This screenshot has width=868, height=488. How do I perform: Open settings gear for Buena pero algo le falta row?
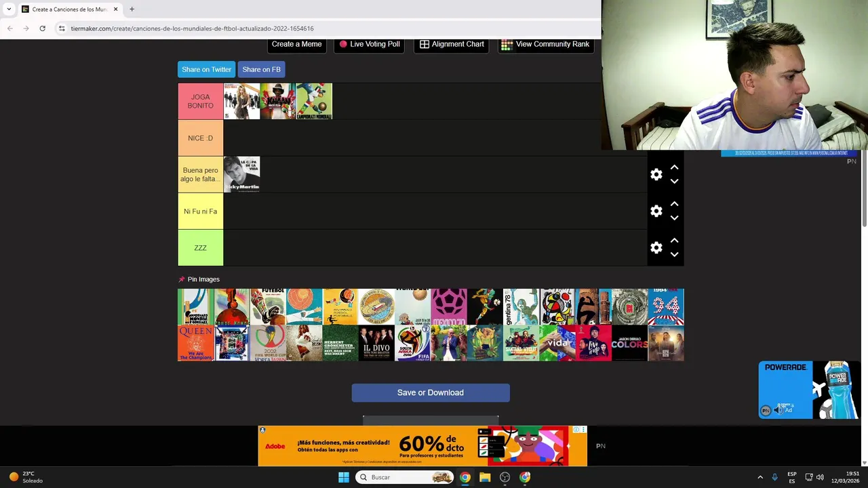[656, 175]
